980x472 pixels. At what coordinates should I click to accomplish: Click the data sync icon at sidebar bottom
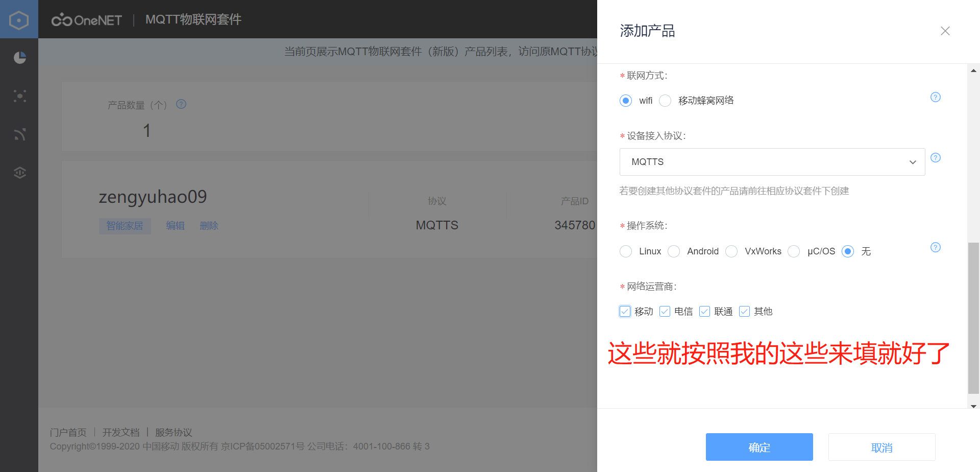(x=19, y=173)
